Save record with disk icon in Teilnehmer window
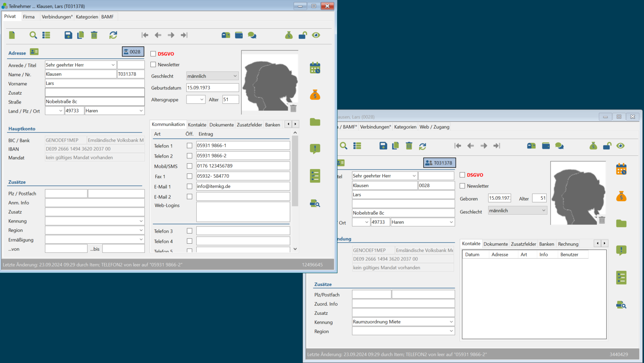644x363 pixels. (68, 35)
